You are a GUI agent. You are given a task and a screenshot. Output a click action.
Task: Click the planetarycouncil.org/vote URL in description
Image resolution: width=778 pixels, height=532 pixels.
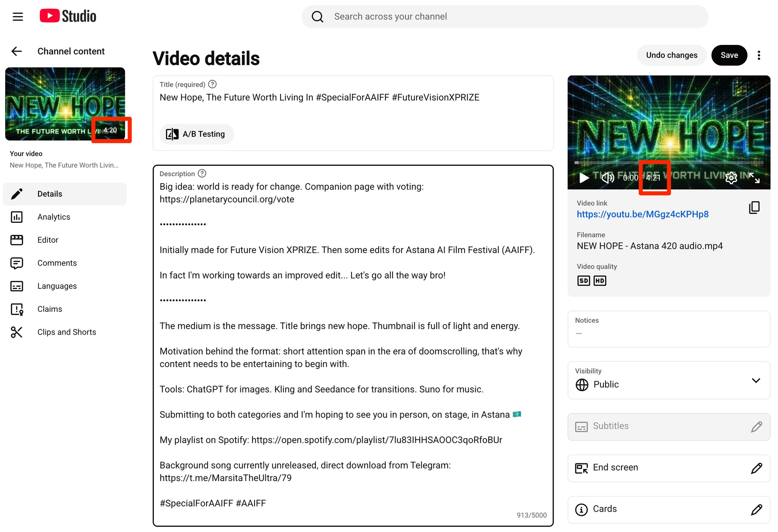(227, 199)
